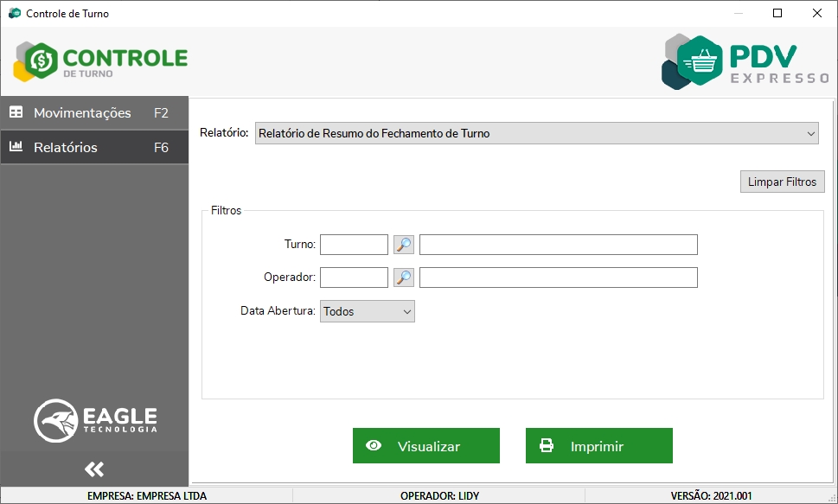Click the Operador magnifier search icon
Screen dimensions: 838x504
tap(404, 278)
